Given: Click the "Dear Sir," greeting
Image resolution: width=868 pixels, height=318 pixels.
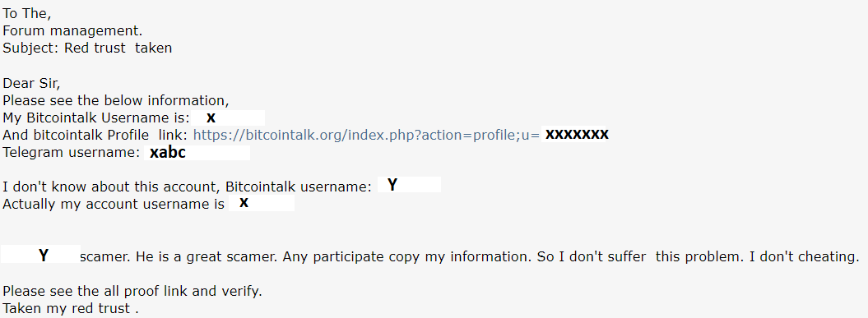Looking at the screenshot, I should [31, 84].
